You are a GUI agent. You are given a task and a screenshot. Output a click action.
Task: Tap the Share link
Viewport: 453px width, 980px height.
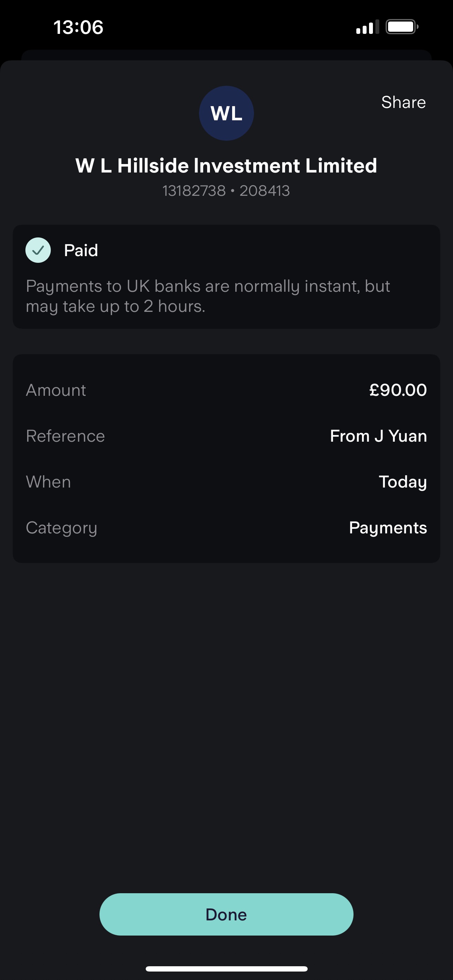[x=403, y=102]
